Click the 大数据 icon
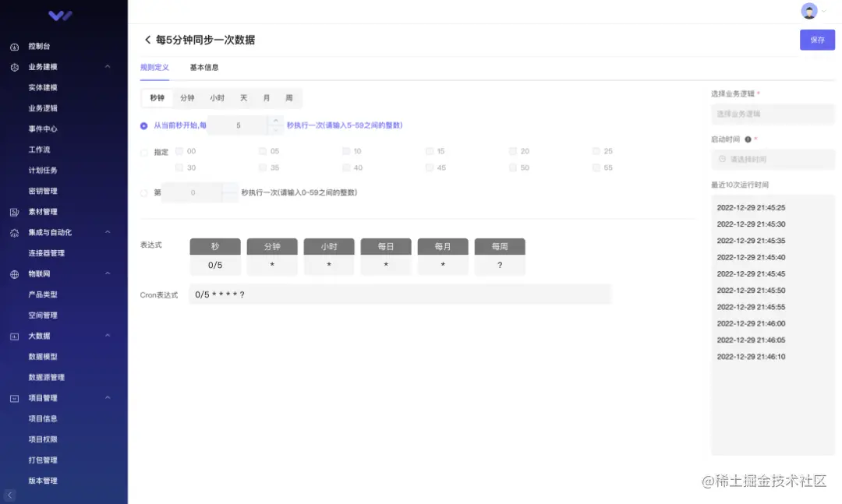Viewport: 842px width, 504px height. pyautogui.click(x=15, y=337)
